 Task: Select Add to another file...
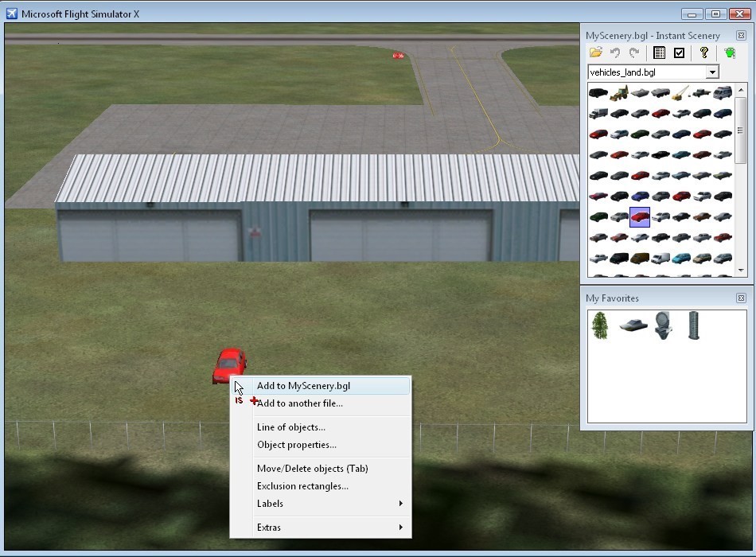click(x=299, y=403)
